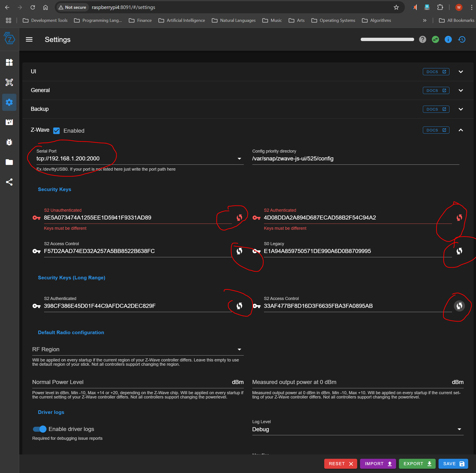Open DOCS link for Backup section
Image resolution: width=476 pixels, height=473 pixels.
point(436,109)
